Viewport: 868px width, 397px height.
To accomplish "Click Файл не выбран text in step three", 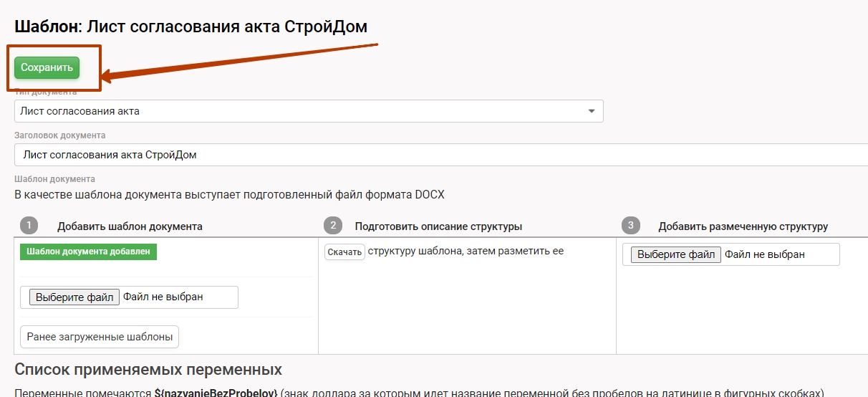I will coord(764,254).
